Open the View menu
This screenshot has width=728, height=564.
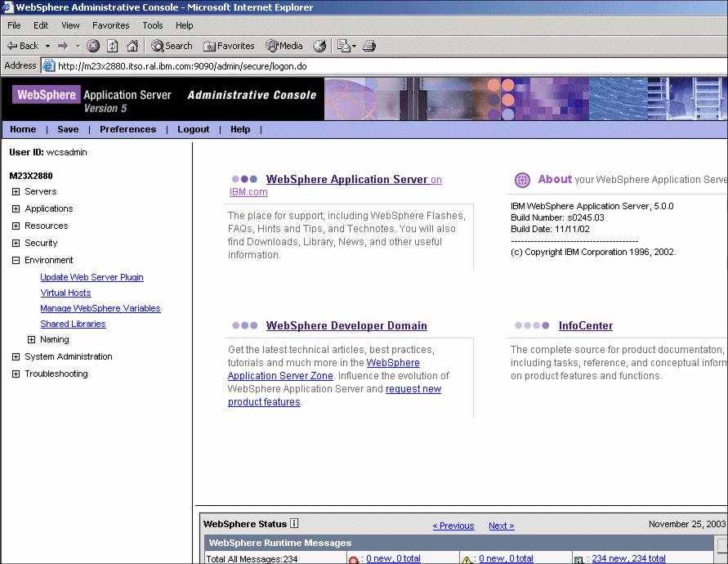tap(70, 25)
